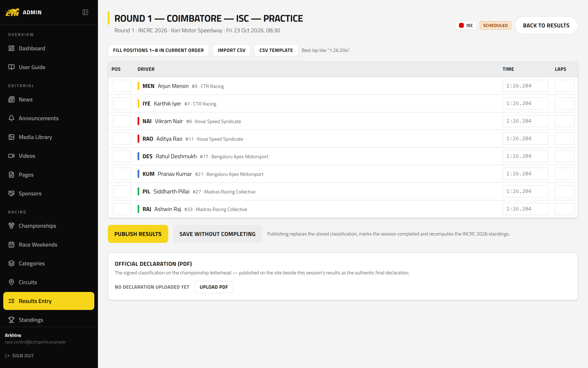Image resolution: width=588 pixels, height=368 pixels.
Task: Click laps field for Ashwin Raj
Action: (x=565, y=209)
